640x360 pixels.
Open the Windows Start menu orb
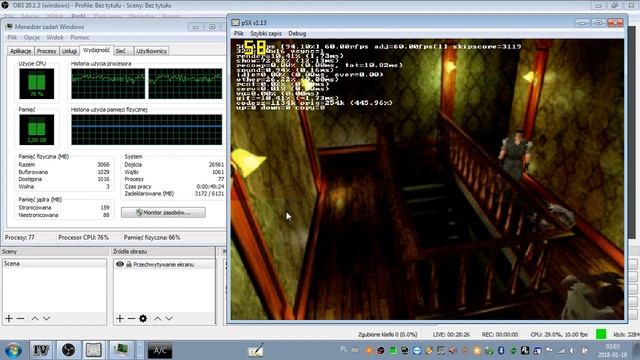13,351
